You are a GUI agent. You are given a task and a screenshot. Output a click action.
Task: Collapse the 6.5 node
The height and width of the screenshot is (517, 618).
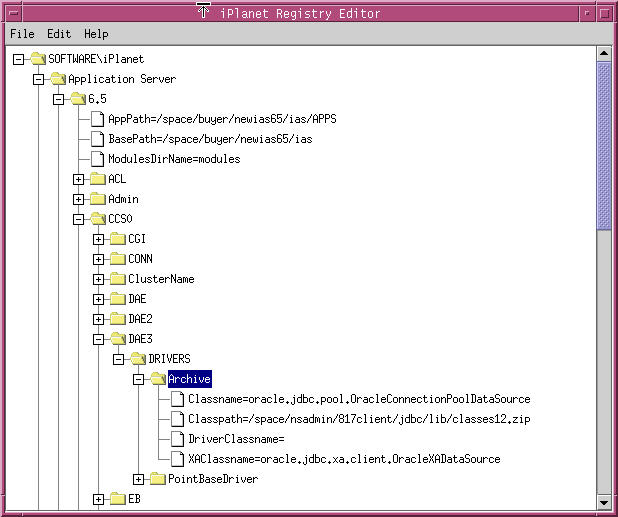tap(58, 99)
